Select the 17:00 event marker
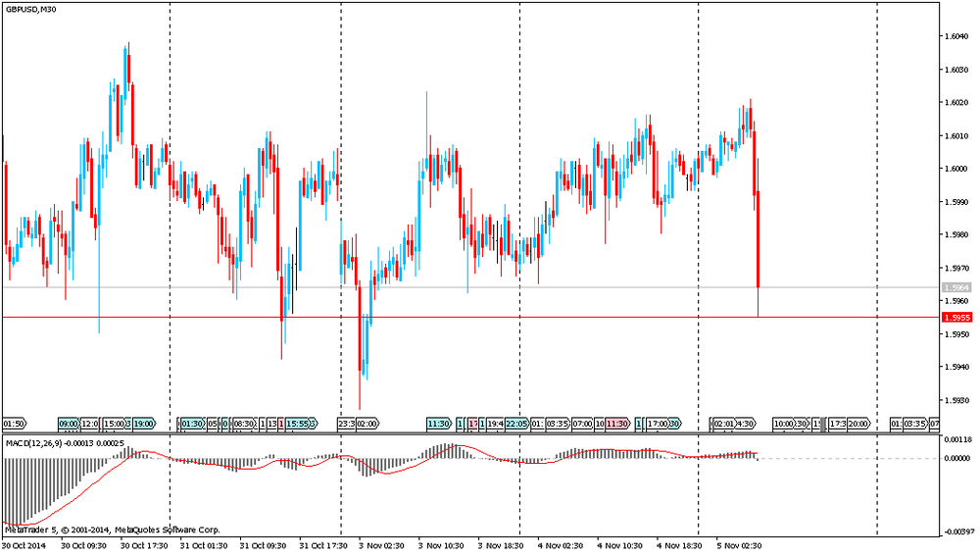 point(658,424)
